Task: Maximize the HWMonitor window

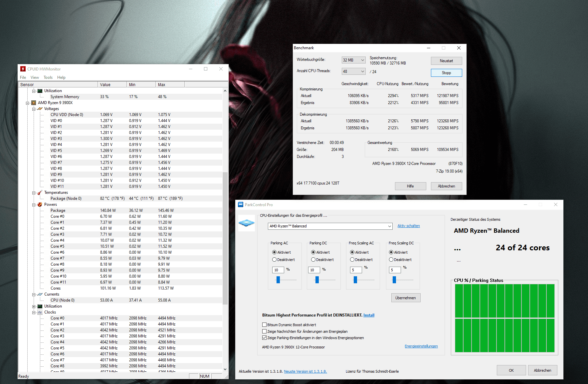Action: (206, 69)
